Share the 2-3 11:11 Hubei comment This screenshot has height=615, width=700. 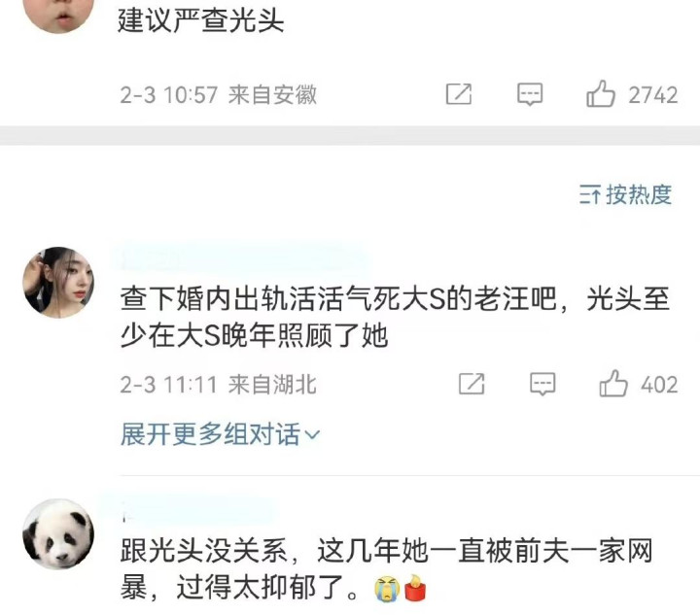pyautogui.click(x=472, y=384)
